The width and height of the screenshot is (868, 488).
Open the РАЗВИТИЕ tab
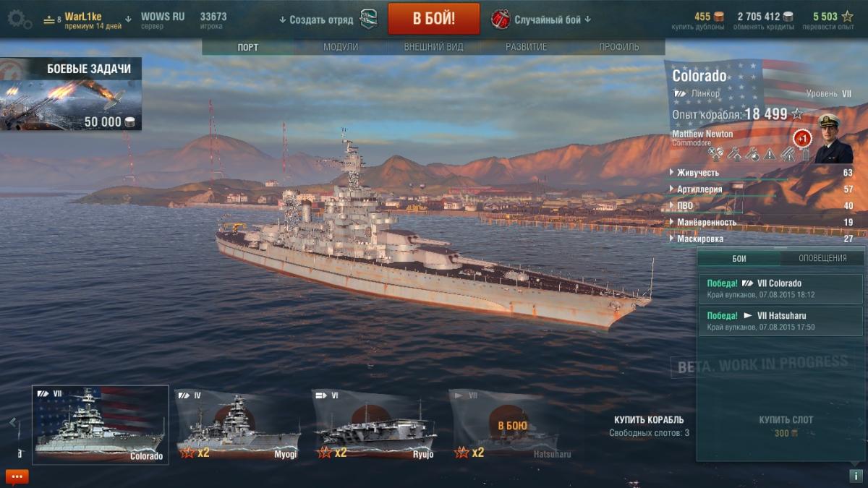(527, 47)
